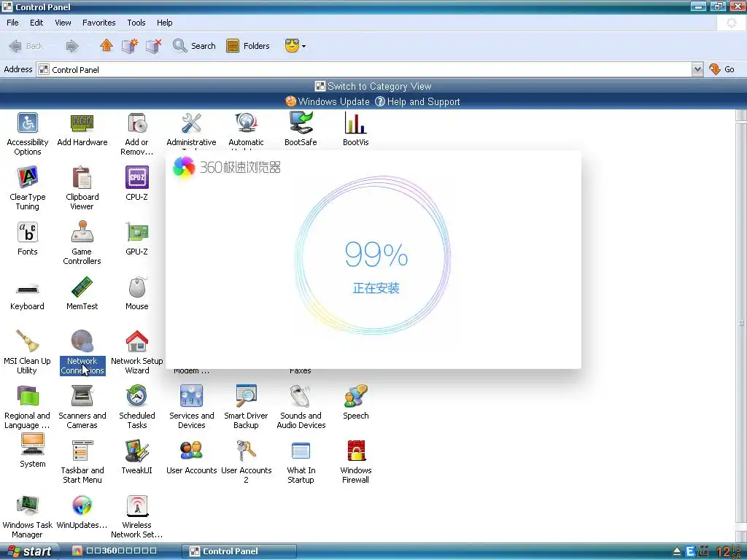Open Wireless Network Setup icon

[136, 506]
